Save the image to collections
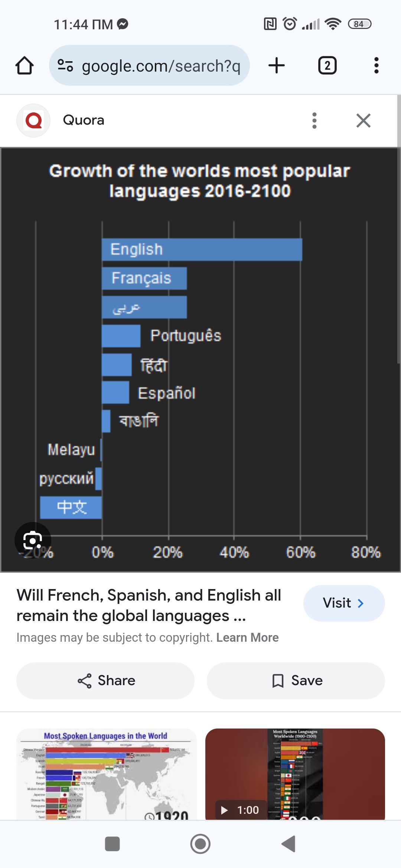The image size is (401, 868). (x=296, y=681)
